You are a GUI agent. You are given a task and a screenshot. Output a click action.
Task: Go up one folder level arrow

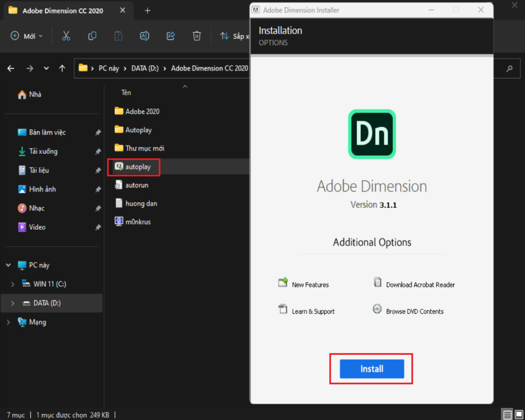[62, 68]
